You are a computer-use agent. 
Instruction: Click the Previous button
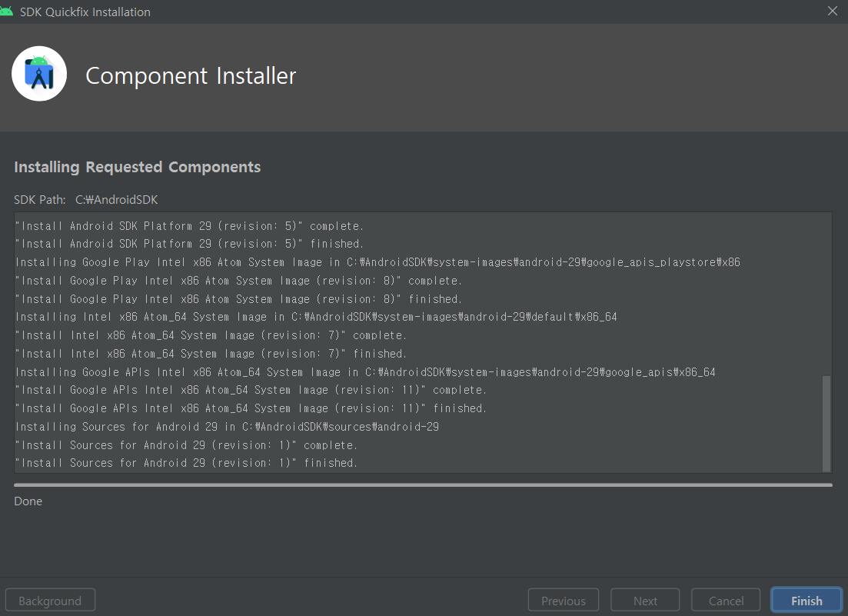[x=563, y=601]
